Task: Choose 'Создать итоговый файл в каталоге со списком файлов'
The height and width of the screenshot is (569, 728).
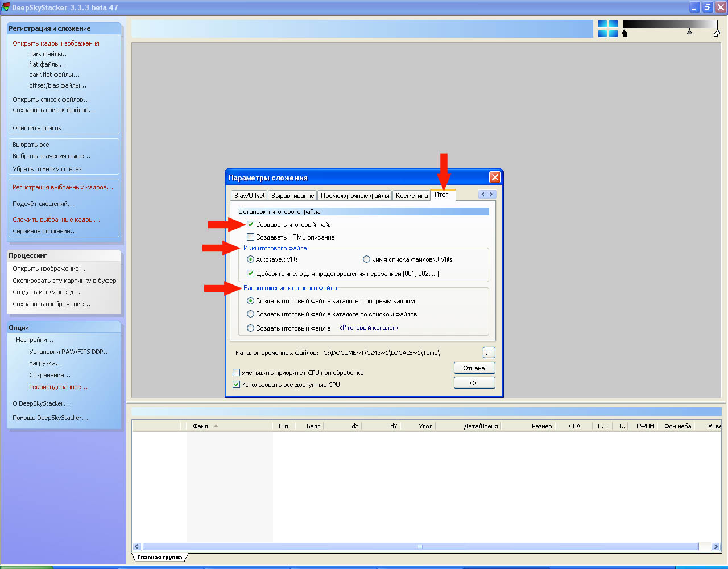Action: tap(251, 314)
